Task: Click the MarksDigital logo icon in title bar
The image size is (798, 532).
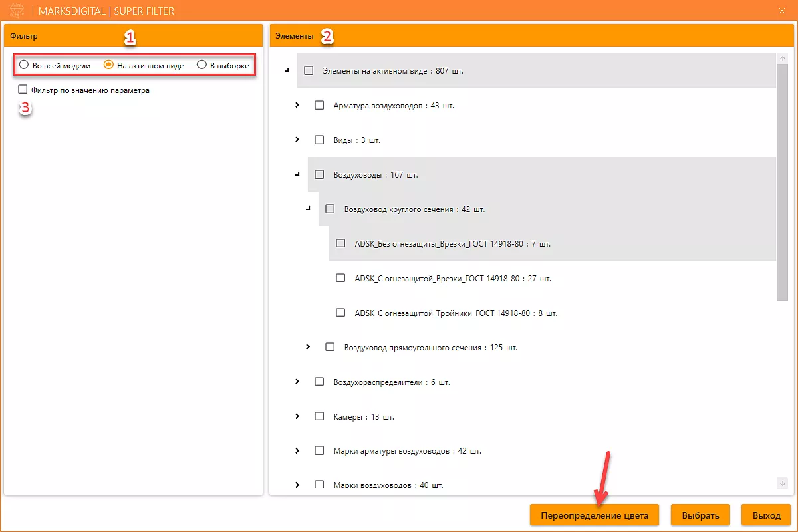Action: (x=17, y=11)
